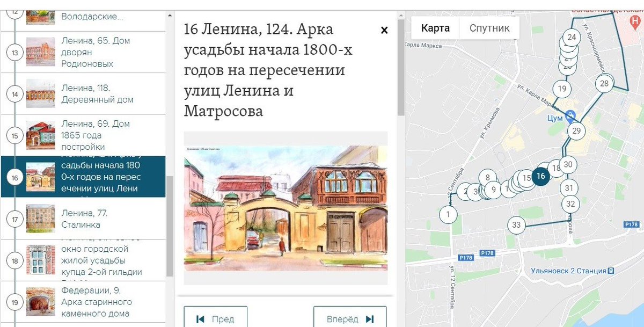Click map marker 9
The width and height of the screenshot is (644, 327).
pyautogui.click(x=493, y=190)
